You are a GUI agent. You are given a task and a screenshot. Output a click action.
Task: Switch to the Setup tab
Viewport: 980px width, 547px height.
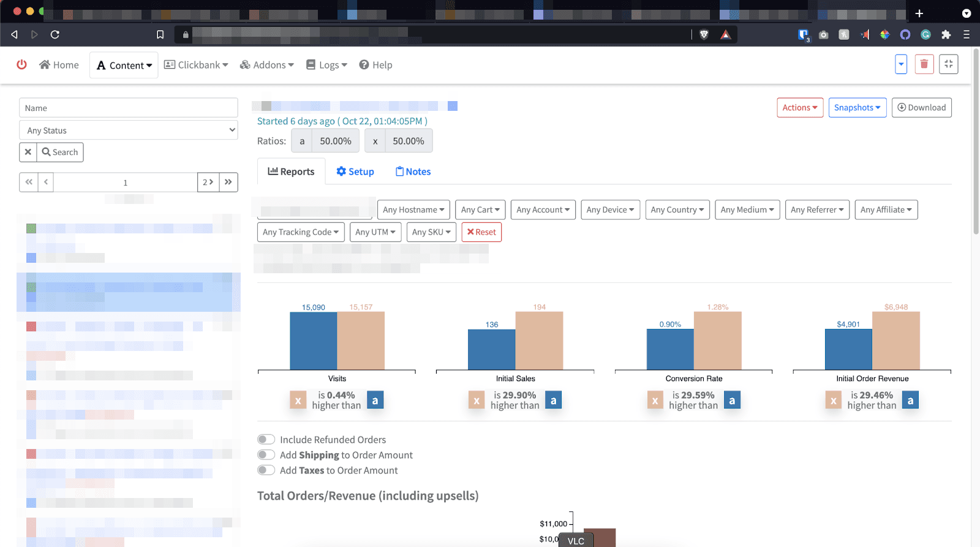355,172
